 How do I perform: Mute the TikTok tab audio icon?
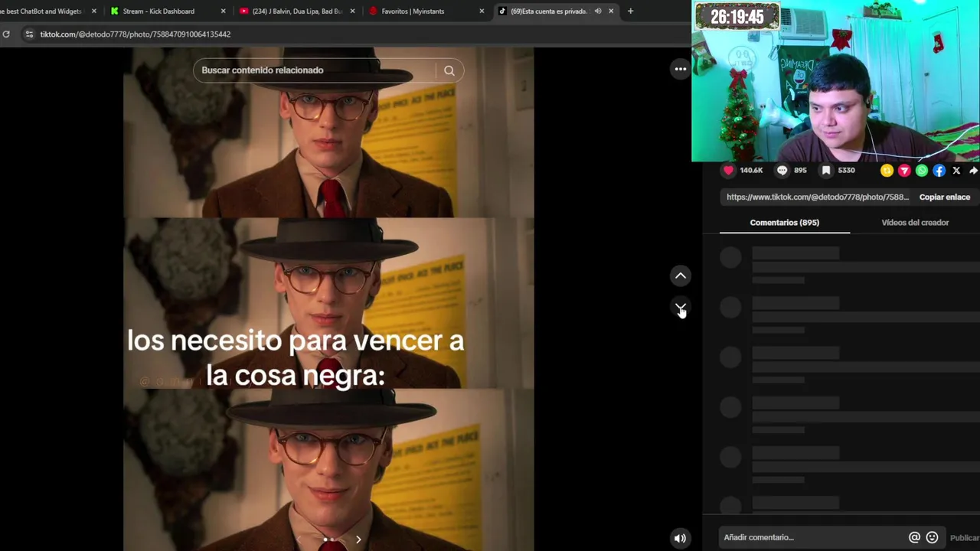[598, 11]
